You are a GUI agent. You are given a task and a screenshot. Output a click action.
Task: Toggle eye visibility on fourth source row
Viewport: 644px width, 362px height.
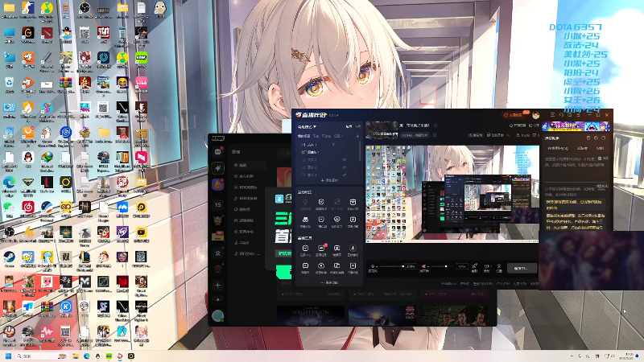345,167
